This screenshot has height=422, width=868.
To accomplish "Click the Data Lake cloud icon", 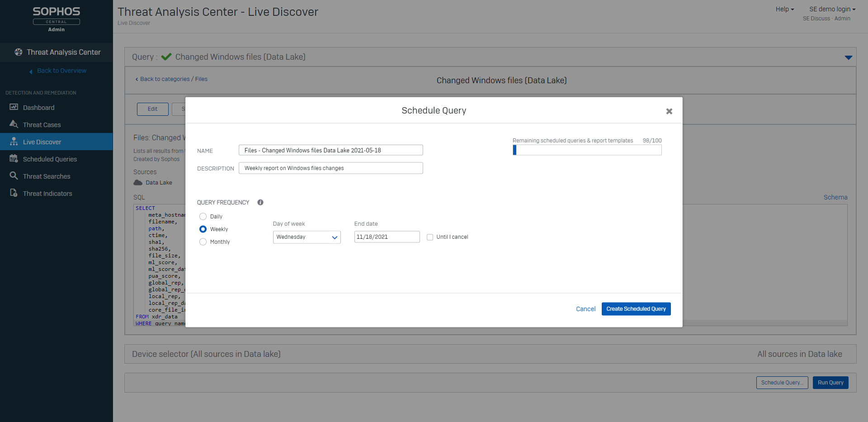I will point(138,182).
